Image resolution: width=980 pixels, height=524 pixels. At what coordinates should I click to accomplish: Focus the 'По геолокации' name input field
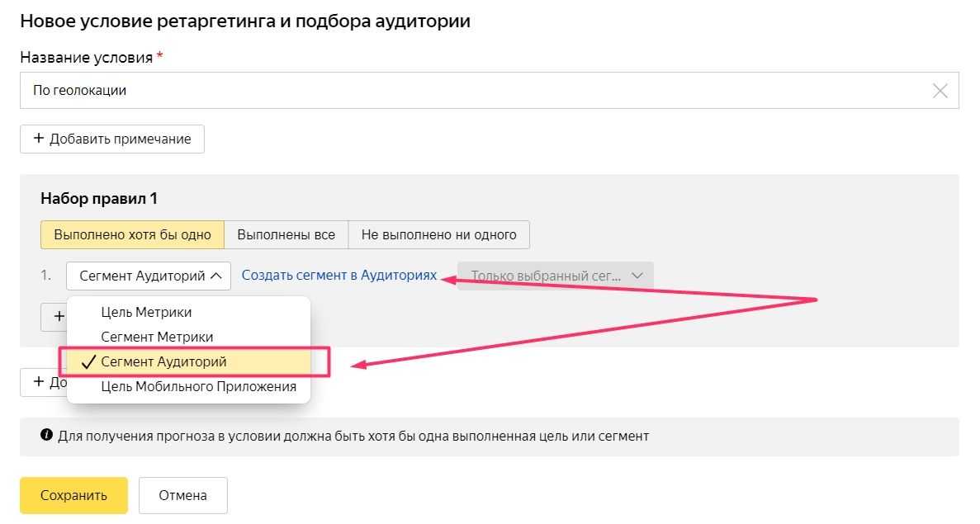tap(471, 91)
